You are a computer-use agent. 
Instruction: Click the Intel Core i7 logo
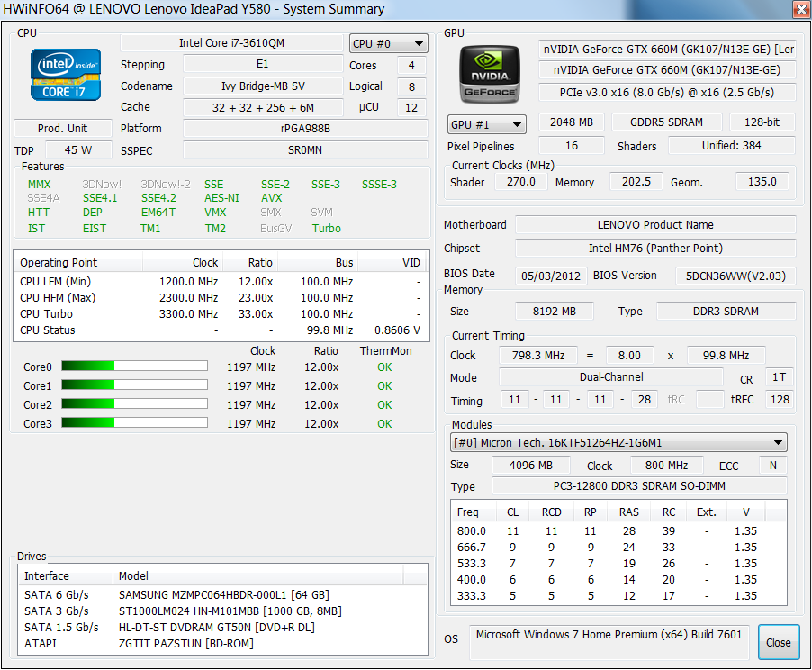pos(64,75)
